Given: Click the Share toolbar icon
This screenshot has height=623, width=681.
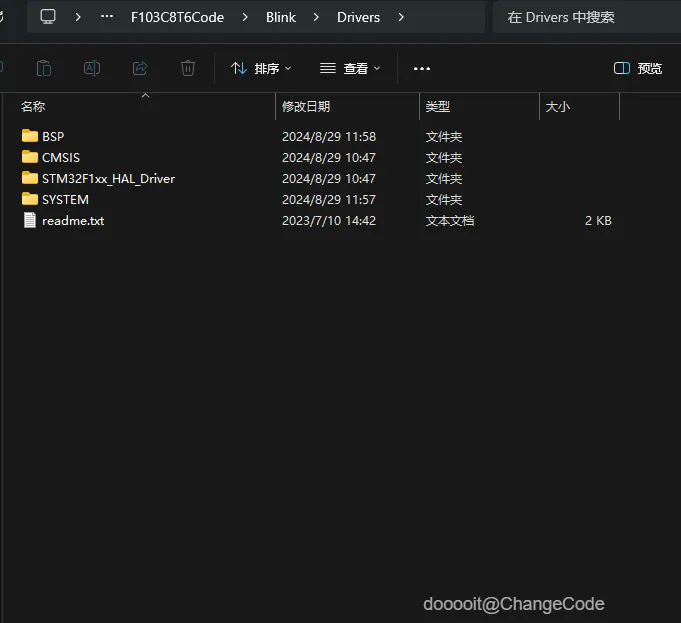Looking at the screenshot, I should (x=140, y=68).
